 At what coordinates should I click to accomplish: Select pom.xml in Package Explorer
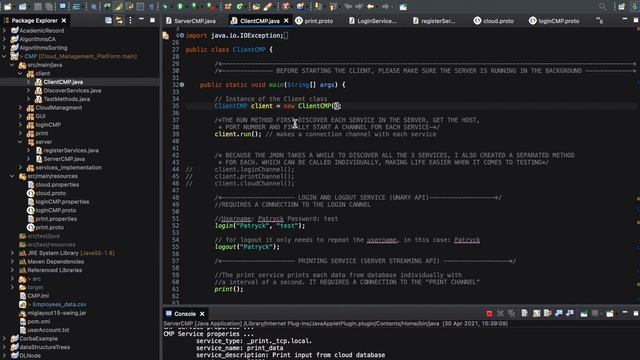(x=38, y=322)
